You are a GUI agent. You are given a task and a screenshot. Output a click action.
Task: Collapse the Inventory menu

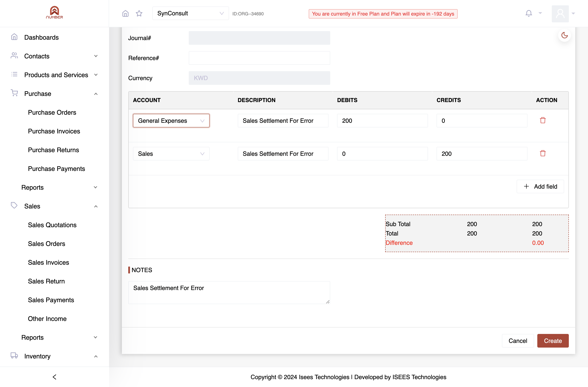point(54,356)
